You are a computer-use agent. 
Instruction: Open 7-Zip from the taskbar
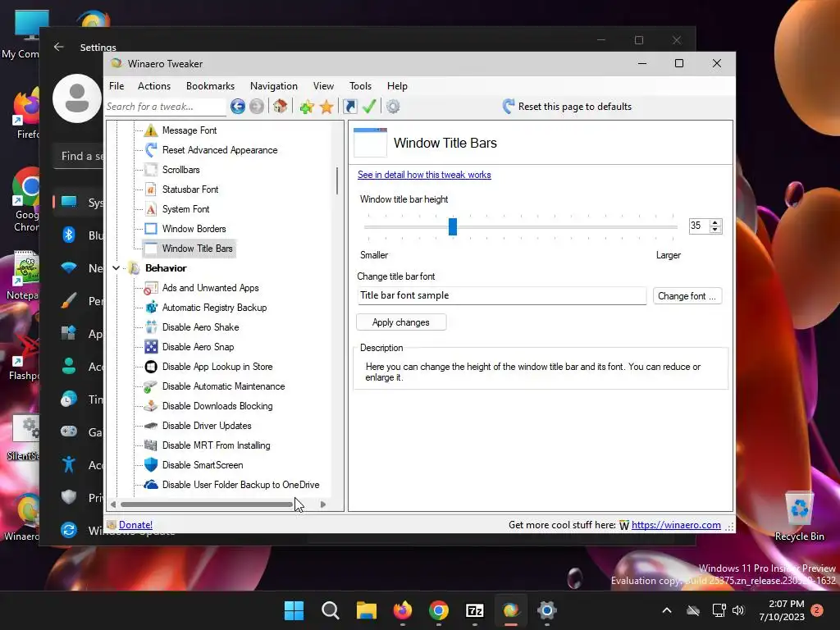475,610
